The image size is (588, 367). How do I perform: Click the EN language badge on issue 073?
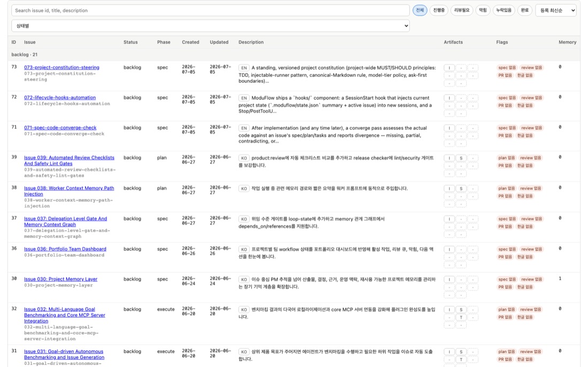tap(244, 68)
